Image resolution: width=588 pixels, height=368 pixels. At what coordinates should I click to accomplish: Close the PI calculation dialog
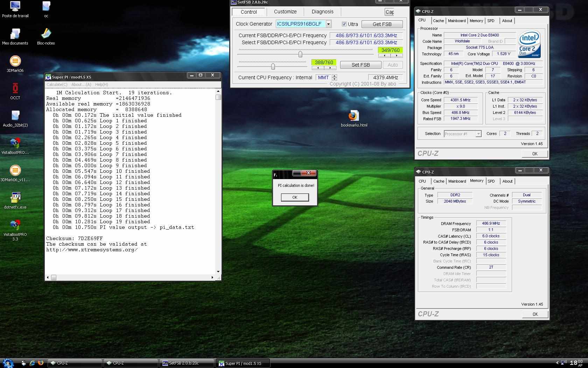(x=308, y=173)
